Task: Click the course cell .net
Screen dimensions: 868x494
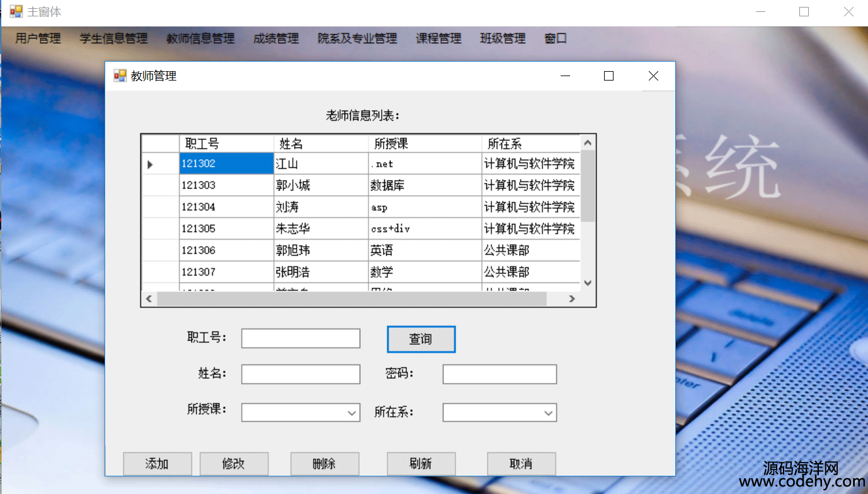Action: 425,164
